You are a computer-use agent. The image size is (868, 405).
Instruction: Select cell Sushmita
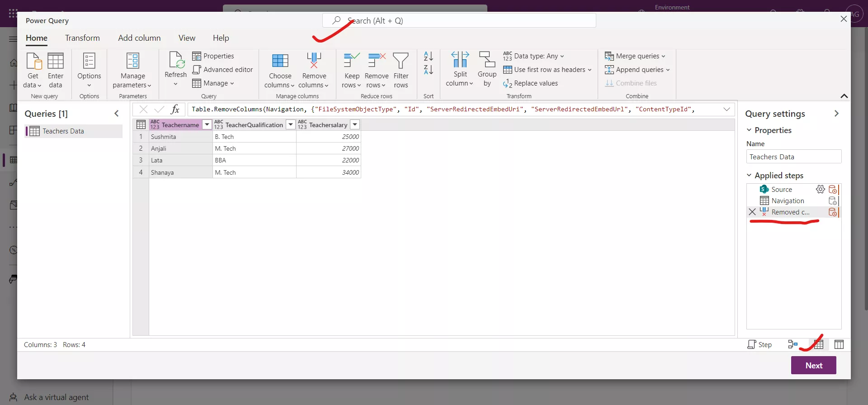tap(181, 137)
